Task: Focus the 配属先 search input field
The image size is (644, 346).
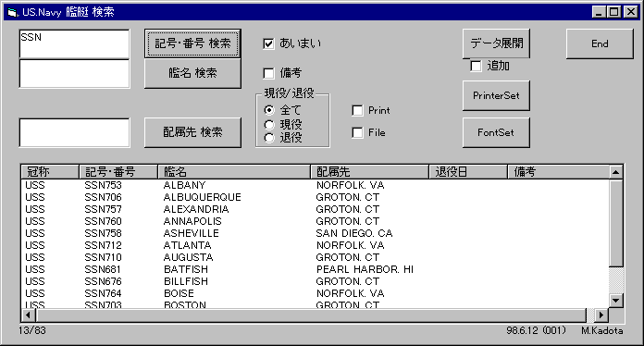Action: click(x=74, y=132)
